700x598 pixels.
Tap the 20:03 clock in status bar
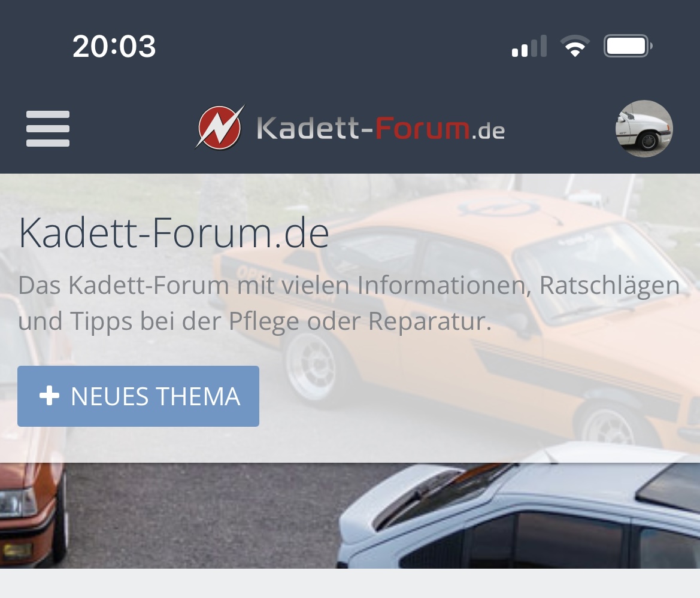coord(114,46)
